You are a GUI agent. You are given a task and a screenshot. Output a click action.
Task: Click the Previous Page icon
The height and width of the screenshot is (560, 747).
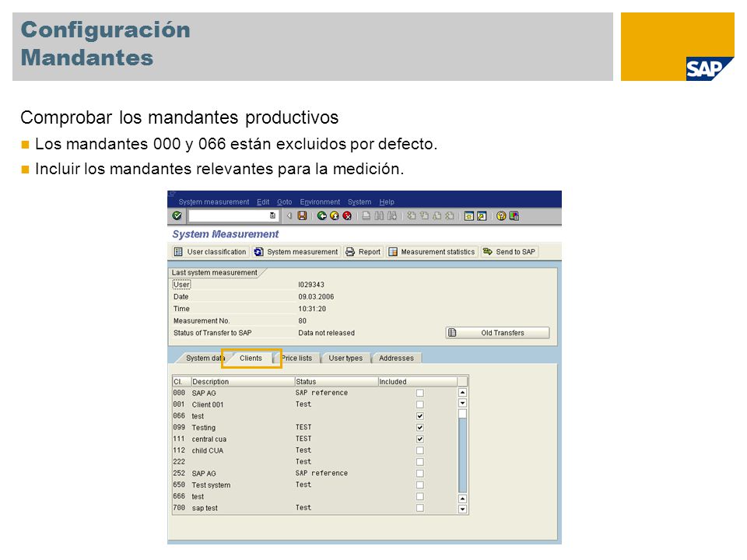click(x=424, y=215)
